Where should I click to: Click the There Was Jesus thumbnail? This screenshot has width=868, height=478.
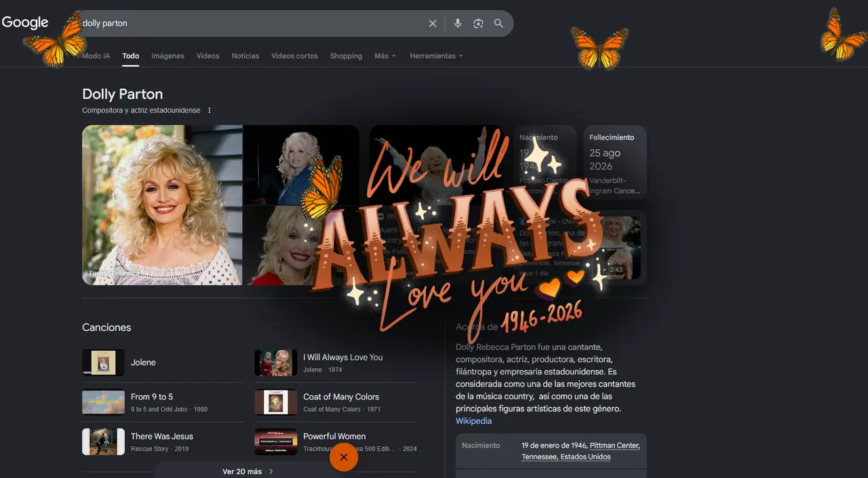pyautogui.click(x=103, y=441)
